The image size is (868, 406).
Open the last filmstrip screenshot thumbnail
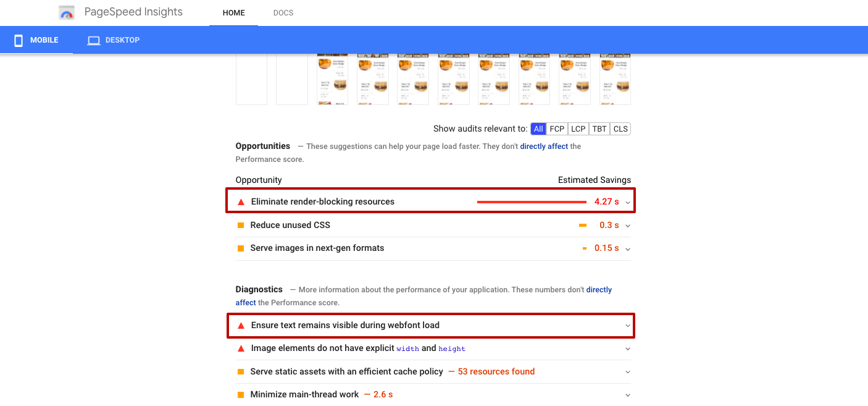point(615,79)
